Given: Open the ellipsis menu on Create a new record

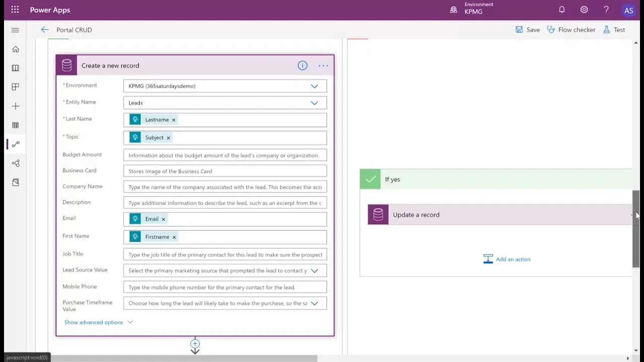Looking at the screenshot, I should point(323,65).
